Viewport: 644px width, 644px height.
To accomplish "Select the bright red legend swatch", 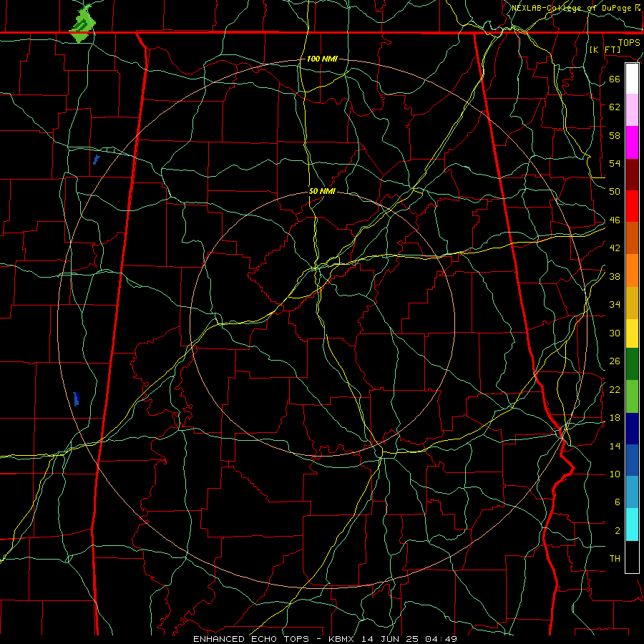I will [x=632, y=206].
